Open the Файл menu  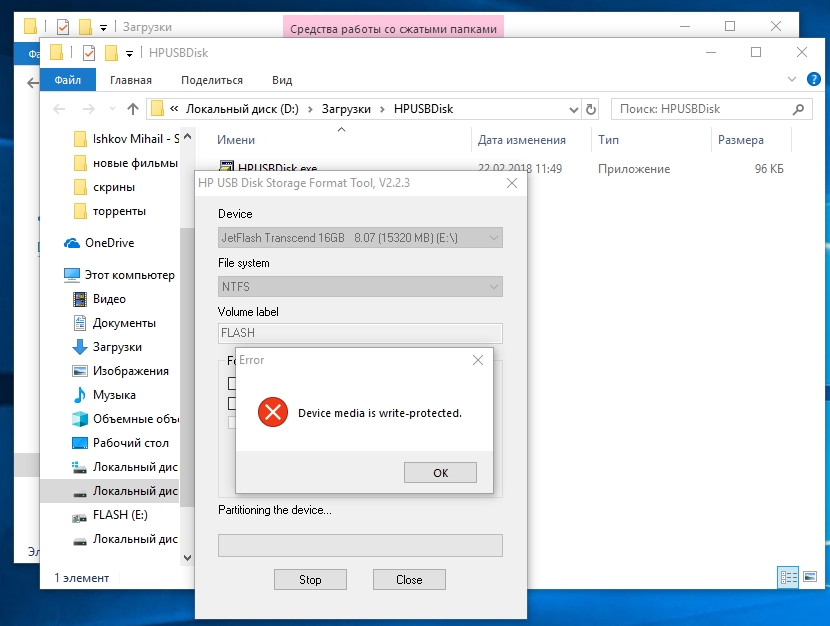(68, 80)
